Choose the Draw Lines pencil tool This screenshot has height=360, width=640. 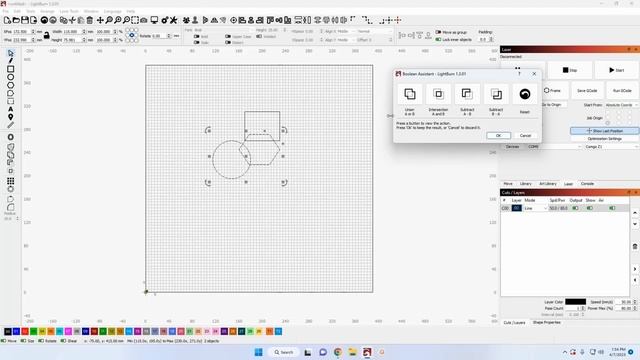point(11,61)
